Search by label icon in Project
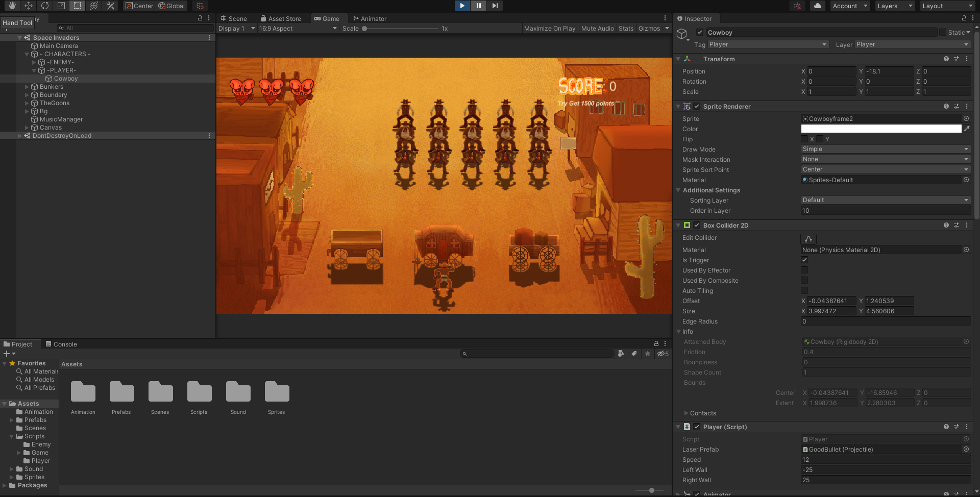Screen dimensions: 980x497 [634, 354]
